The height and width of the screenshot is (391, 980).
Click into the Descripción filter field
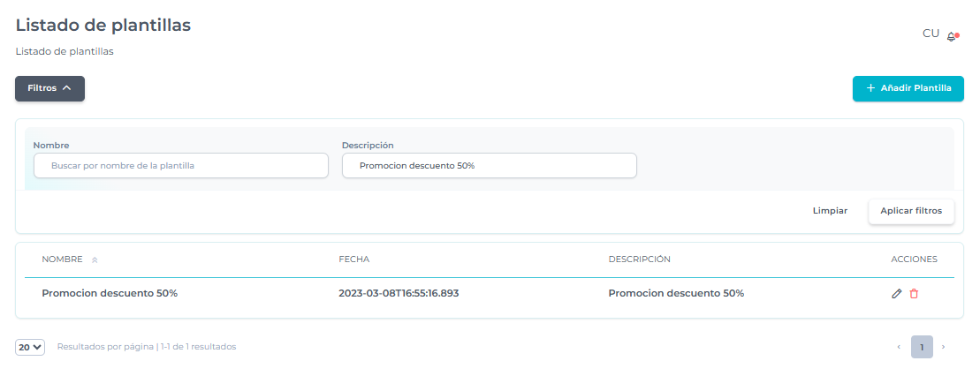pos(489,166)
